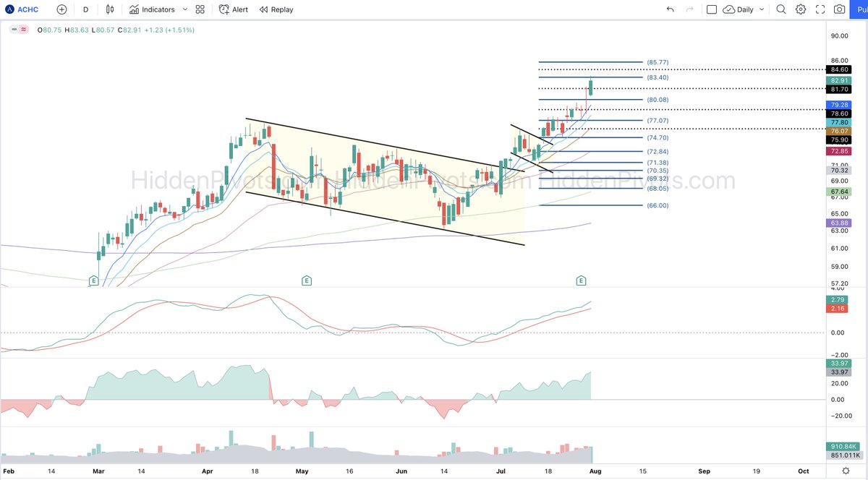Open symbol search with the magnifier icon

click(x=781, y=9)
